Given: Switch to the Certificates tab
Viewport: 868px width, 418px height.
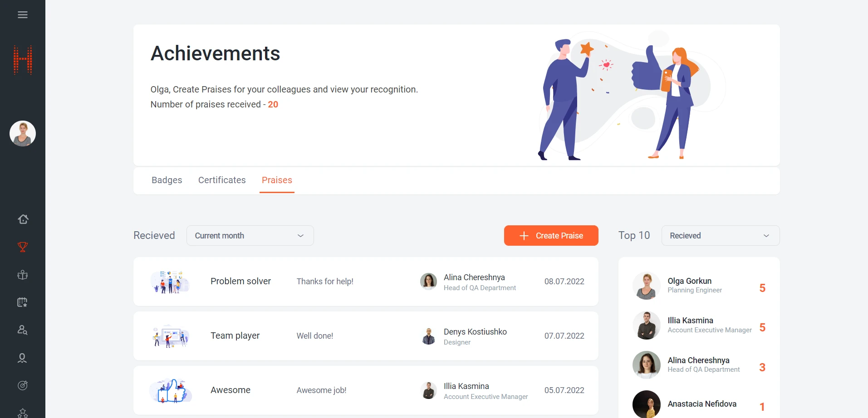Looking at the screenshot, I should click(222, 180).
